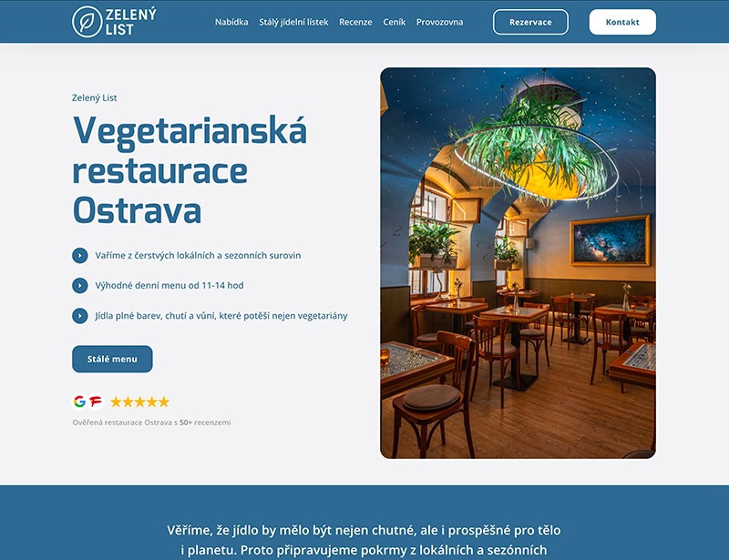This screenshot has height=560, width=729.
Task: Click the white Kontakt button
Action: [622, 22]
